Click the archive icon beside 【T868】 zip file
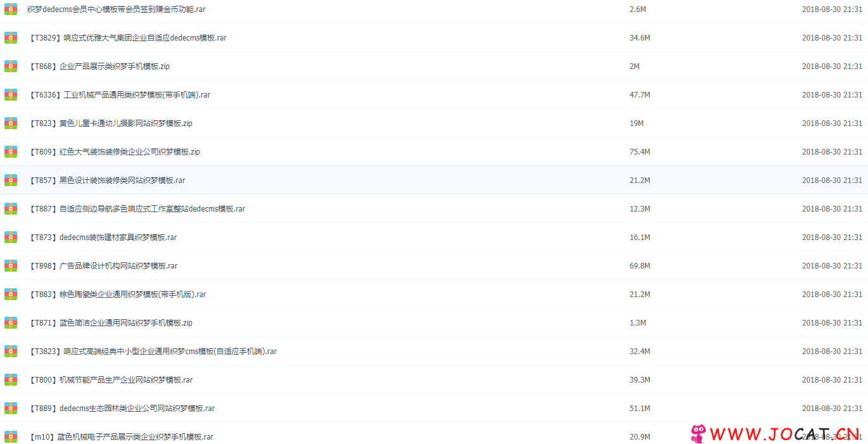The height and width of the screenshot is (444, 868). coord(11,67)
